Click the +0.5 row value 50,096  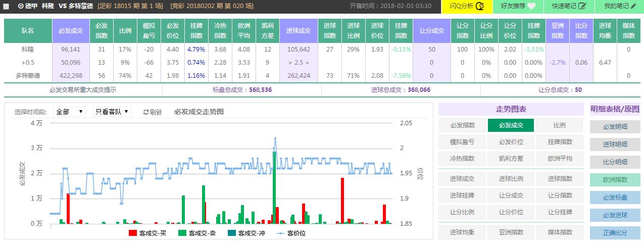(x=71, y=63)
